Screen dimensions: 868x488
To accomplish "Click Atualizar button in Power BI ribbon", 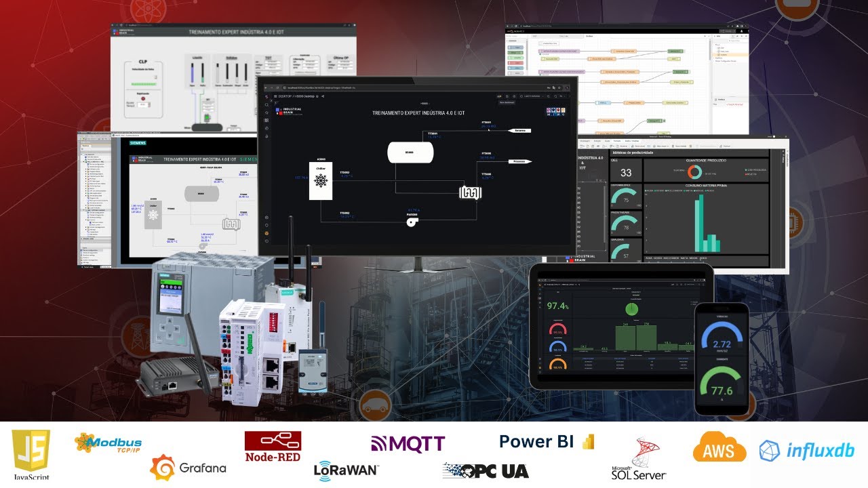I will [x=623, y=146].
